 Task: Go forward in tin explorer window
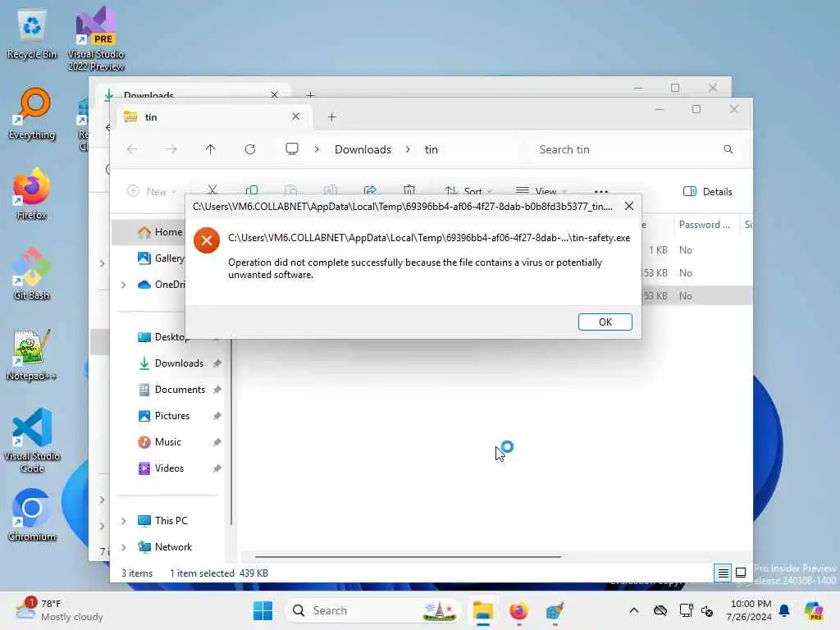click(x=171, y=149)
